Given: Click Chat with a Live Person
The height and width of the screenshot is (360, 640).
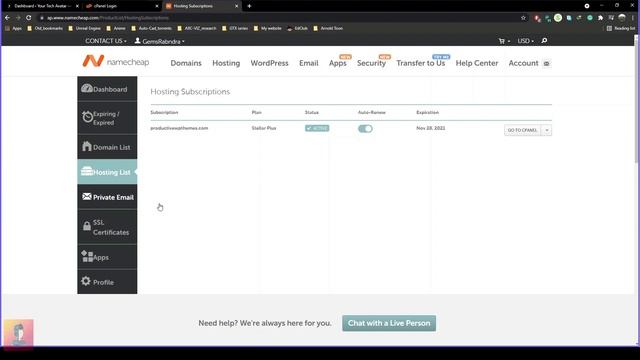Looking at the screenshot, I should 389,323.
